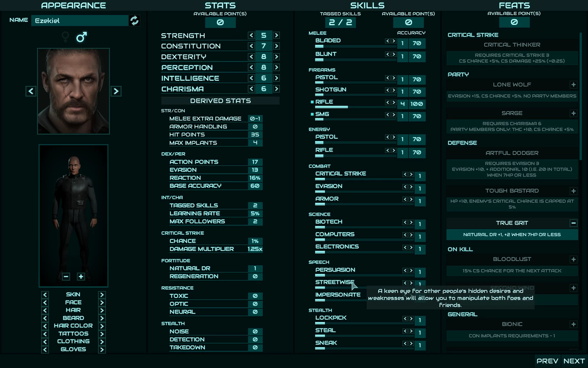The width and height of the screenshot is (588, 368).
Task: Add the Bloodlust feat
Action: point(573,259)
